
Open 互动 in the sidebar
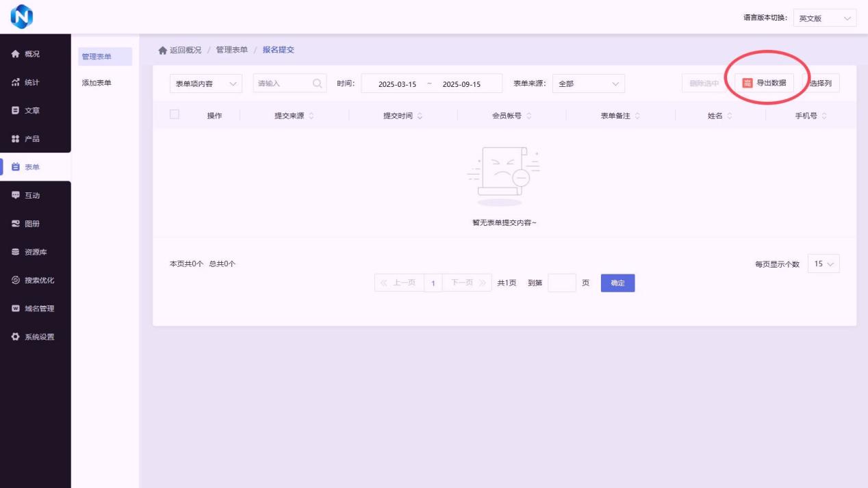coord(31,195)
